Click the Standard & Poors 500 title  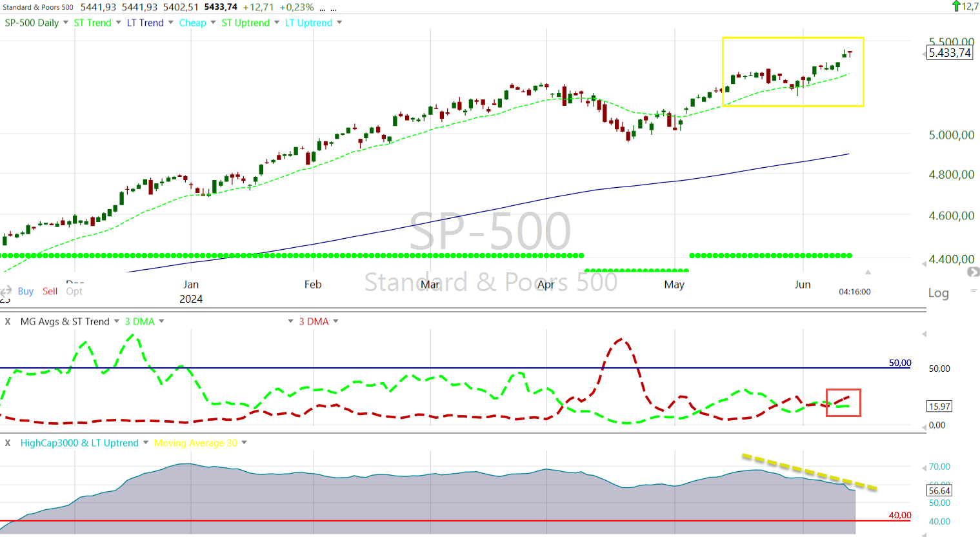[38, 7]
